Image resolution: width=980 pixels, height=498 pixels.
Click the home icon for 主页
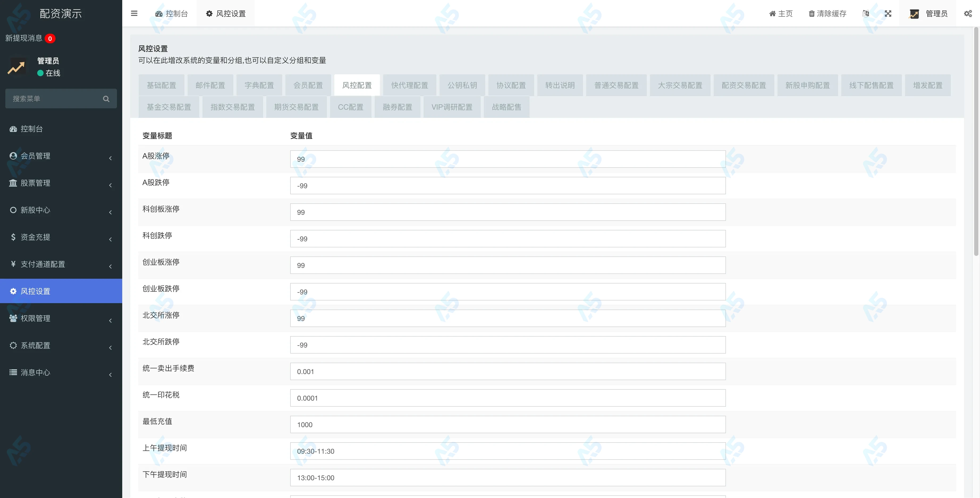(772, 14)
